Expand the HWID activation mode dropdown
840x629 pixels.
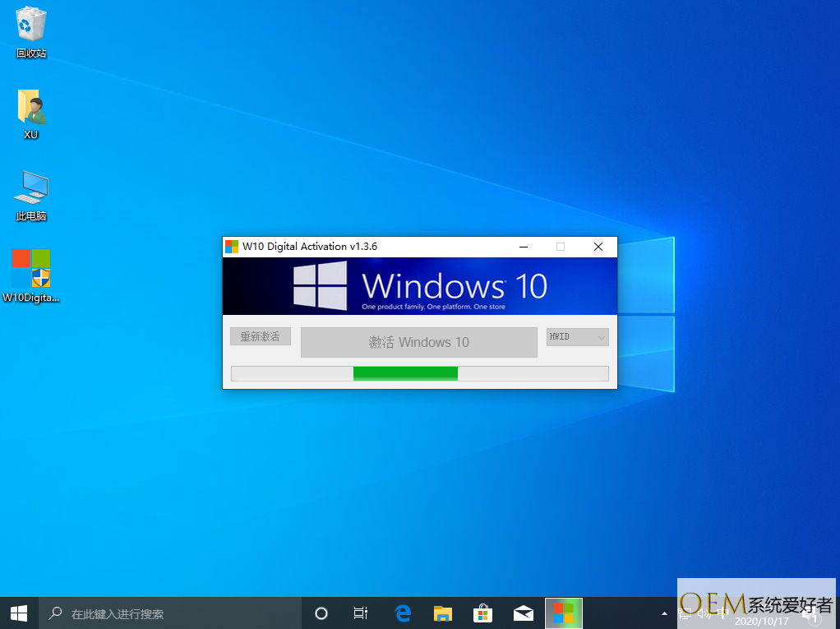click(x=578, y=337)
